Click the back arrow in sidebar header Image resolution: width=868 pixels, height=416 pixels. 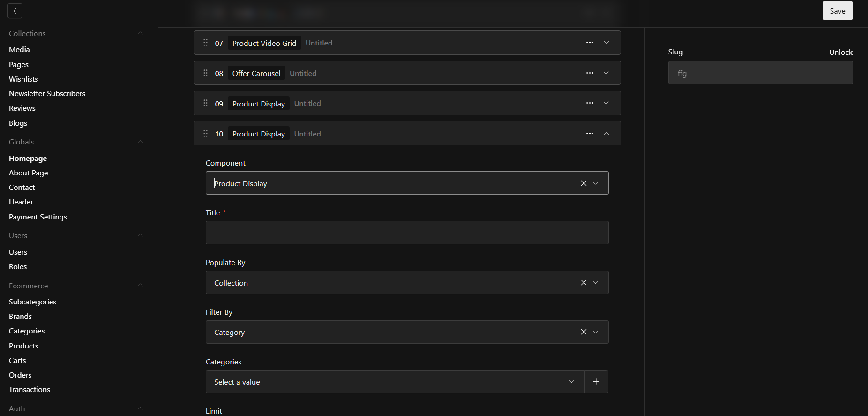click(15, 11)
